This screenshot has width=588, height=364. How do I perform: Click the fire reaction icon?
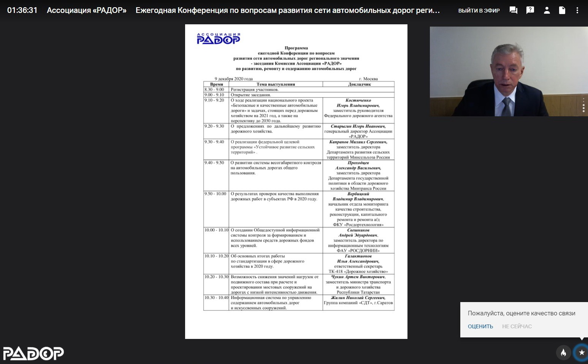[x=563, y=353]
